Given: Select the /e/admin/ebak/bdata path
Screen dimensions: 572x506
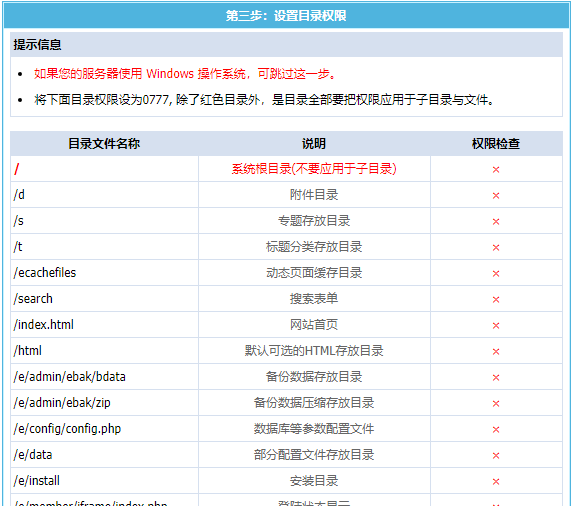Looking at the screenshot, I should [70, 376].
